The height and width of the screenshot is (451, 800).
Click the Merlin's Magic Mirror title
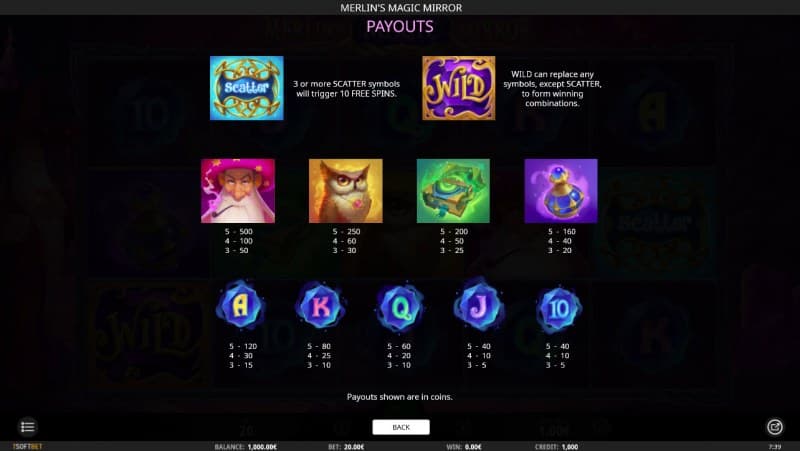tap(401, 8)
